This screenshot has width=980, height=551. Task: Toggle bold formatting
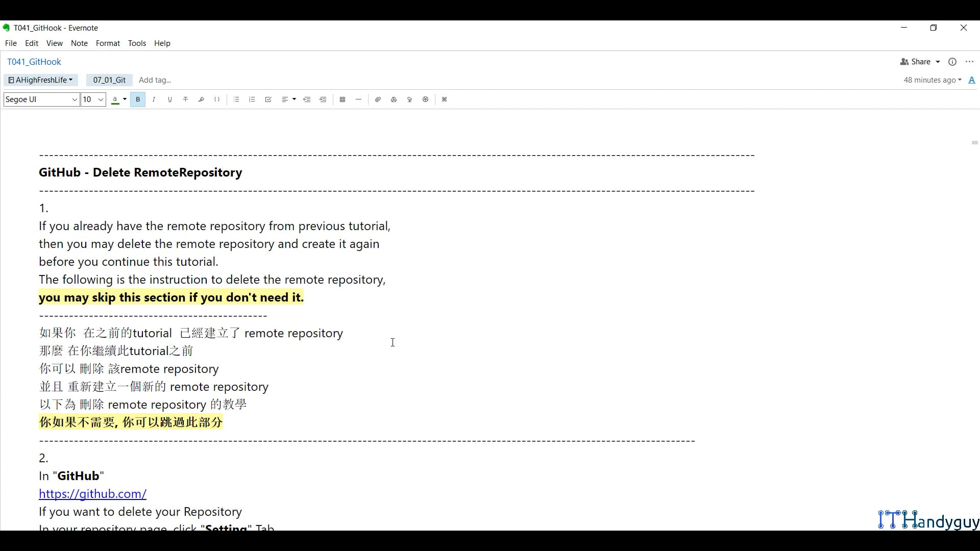[x=138, y=99]
